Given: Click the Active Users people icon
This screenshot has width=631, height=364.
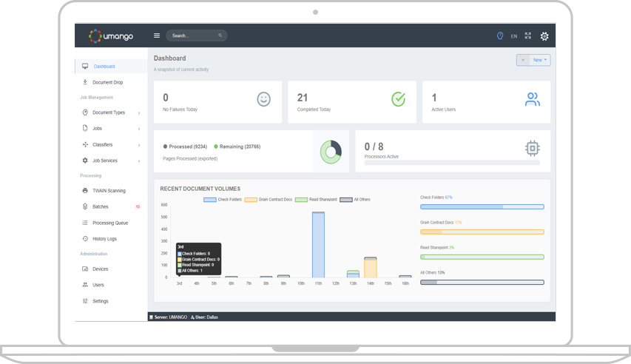Looking at the screenshot, I should point(532,99).
